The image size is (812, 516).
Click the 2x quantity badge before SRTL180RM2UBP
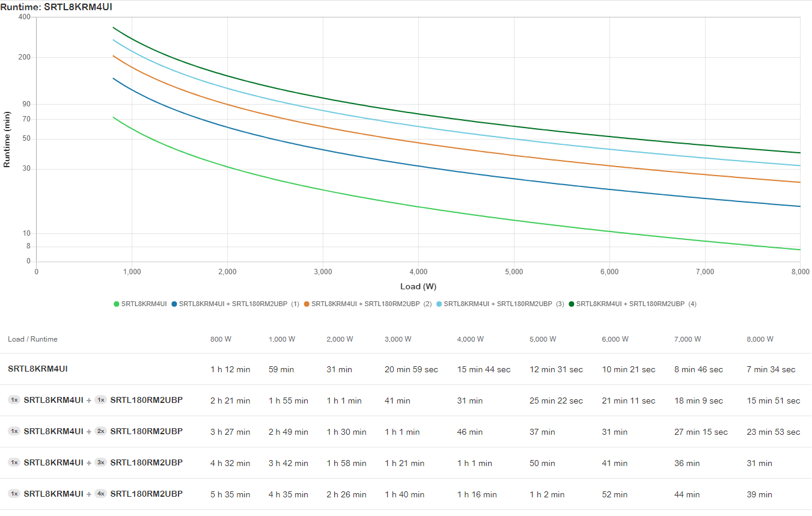tap(100, 431)
